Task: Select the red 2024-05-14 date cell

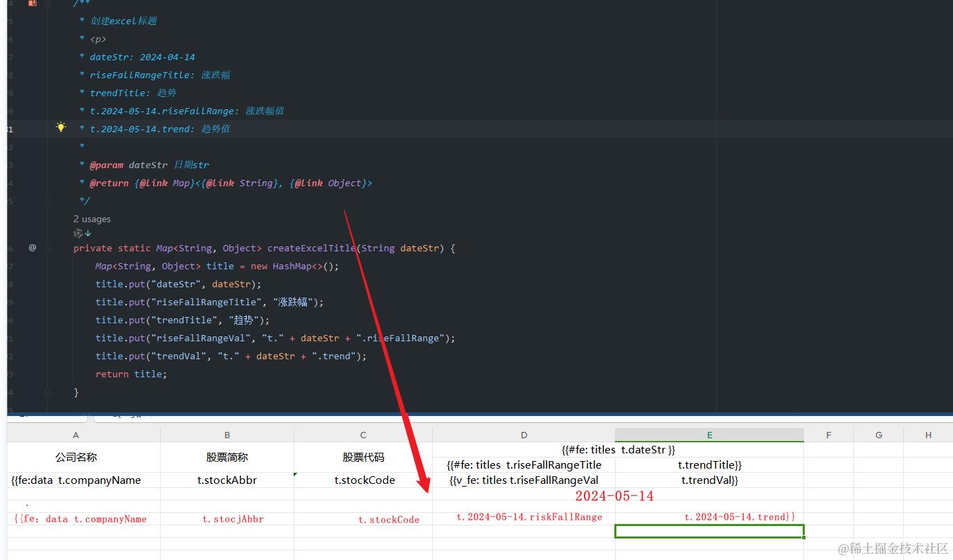Action: pyautogui.click(x=614, y=496)
